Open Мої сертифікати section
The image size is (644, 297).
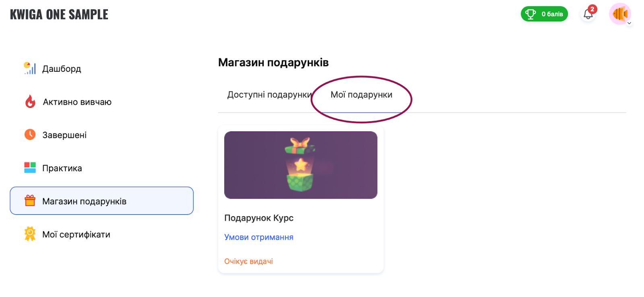coord(76,235)
